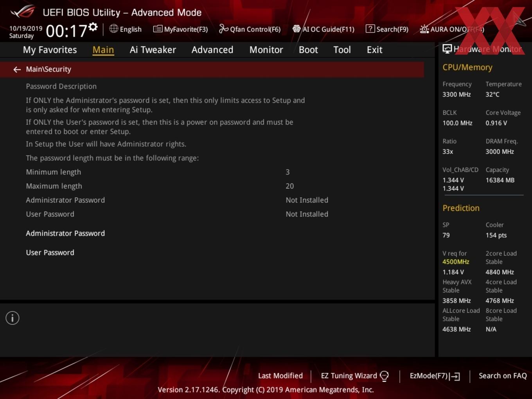
Task: Click the SP value 79
Action: [446, 235]
